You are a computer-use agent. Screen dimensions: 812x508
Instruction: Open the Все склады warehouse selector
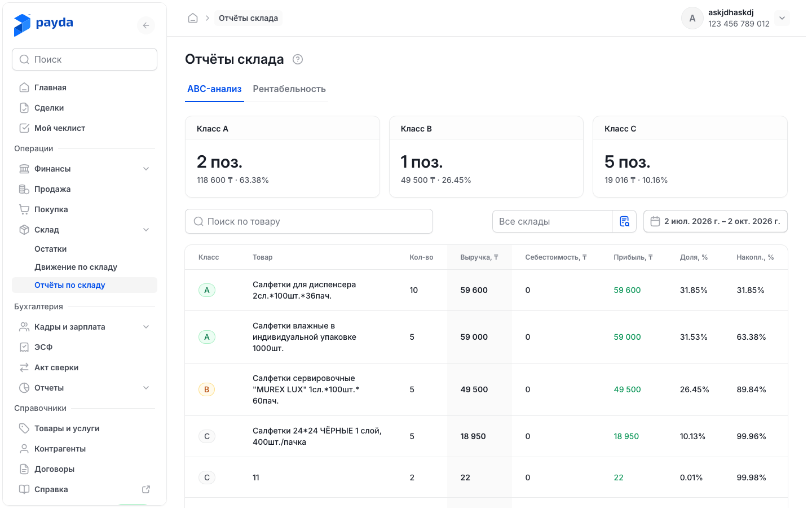552,221
